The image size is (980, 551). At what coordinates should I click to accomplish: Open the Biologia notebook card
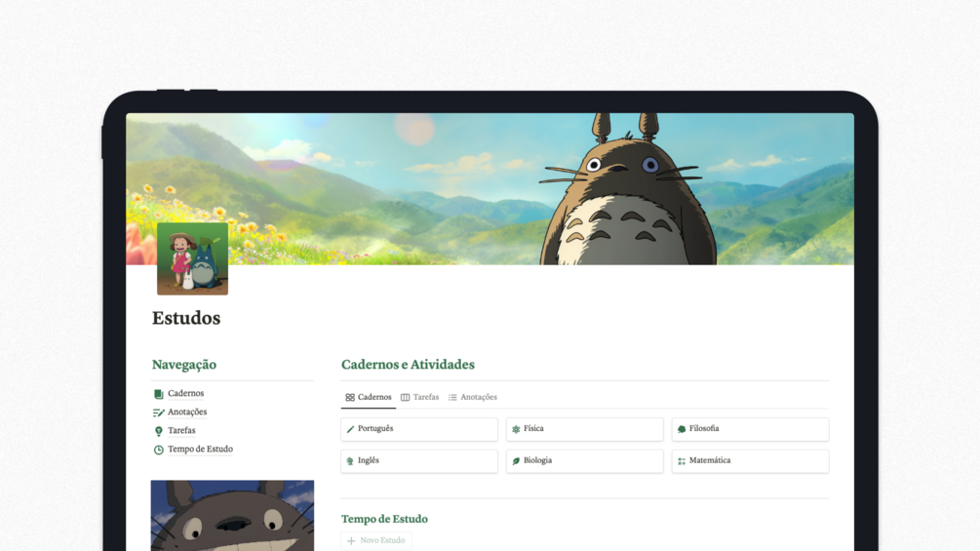pyautogui.click(x=585, y=461)
